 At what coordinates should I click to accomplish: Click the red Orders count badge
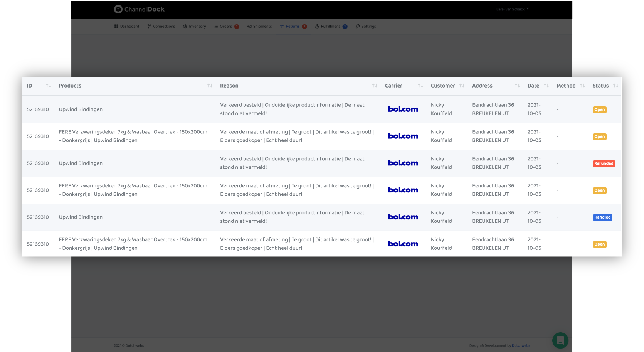(x=237, y=27)
